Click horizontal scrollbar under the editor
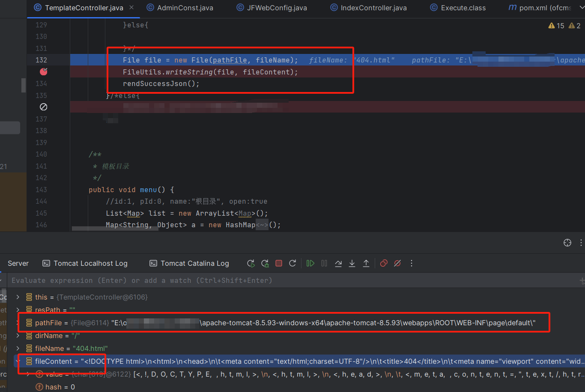 pos(115,229)
